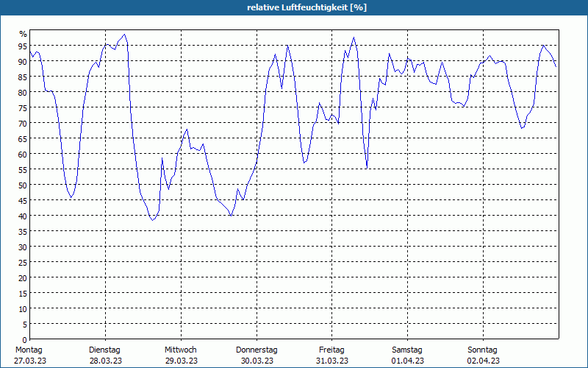Viewport: 588px width, 368px height.
Task: Click the y-axis value 15
Action: point(23,293)
